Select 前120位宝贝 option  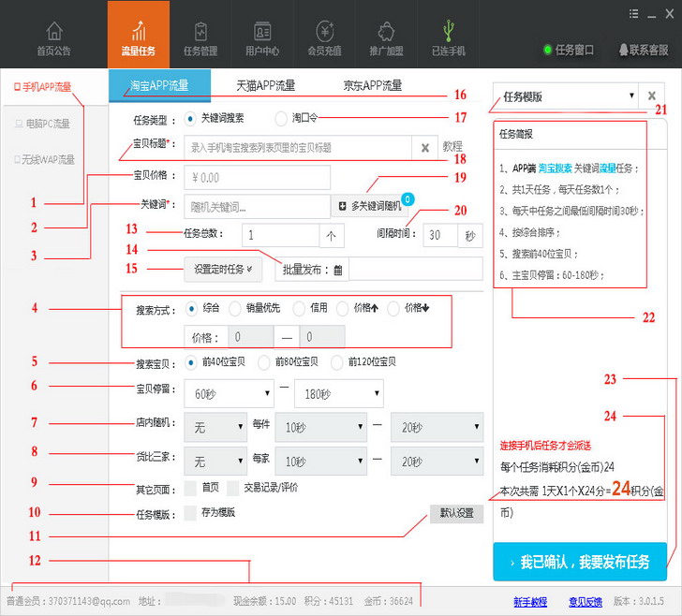tap(336, 362)
